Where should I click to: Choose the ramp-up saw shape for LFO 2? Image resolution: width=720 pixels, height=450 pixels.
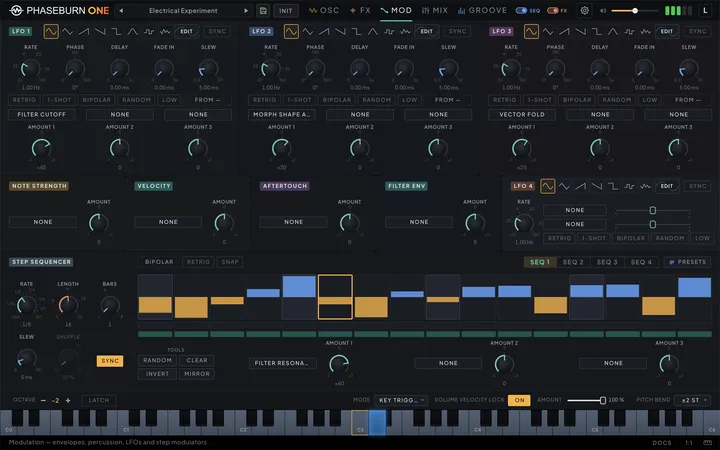pyautogui.click(x=324, y=32)
